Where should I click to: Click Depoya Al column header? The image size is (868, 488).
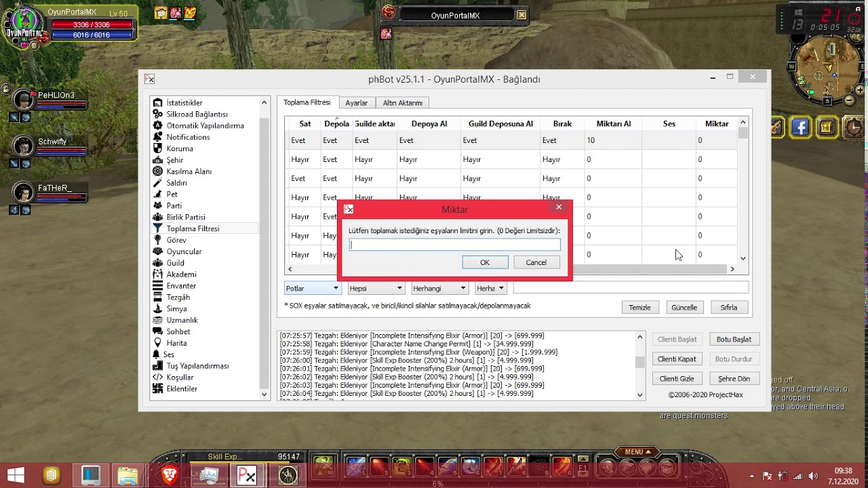pos(429,123)
